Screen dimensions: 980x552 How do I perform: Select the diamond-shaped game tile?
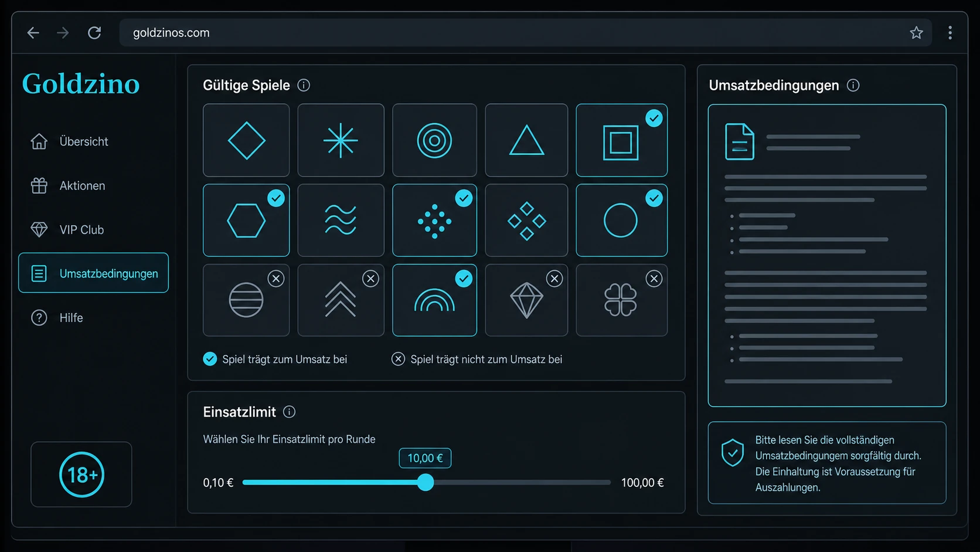(x=246, y=140)
